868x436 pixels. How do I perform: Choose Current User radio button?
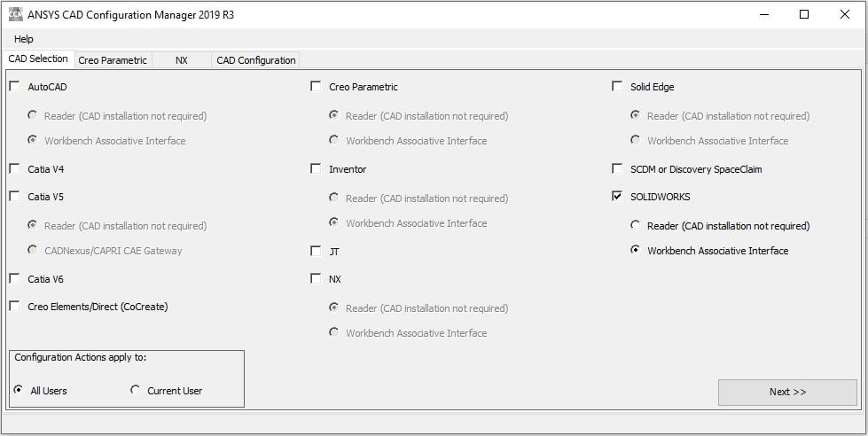coord(135,390)
